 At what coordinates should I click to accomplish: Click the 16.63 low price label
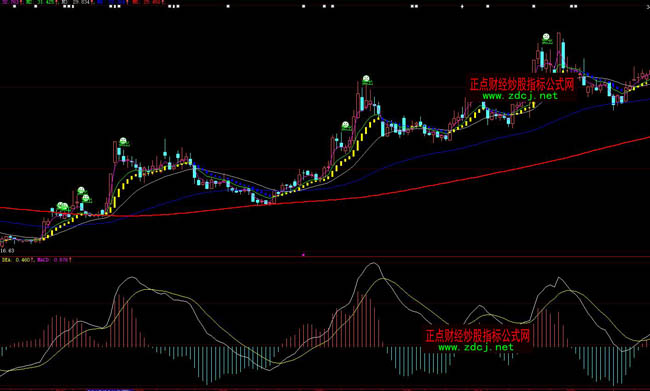pos(7,250)
